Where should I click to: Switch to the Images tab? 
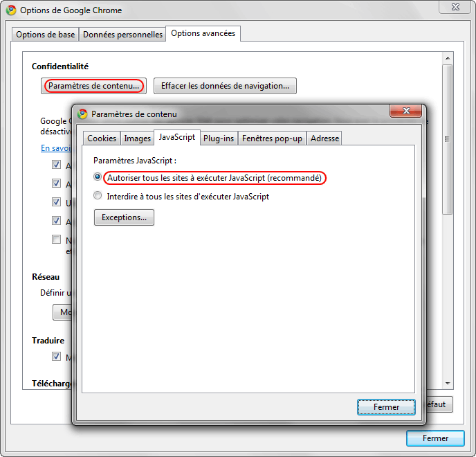coord(137,138)
